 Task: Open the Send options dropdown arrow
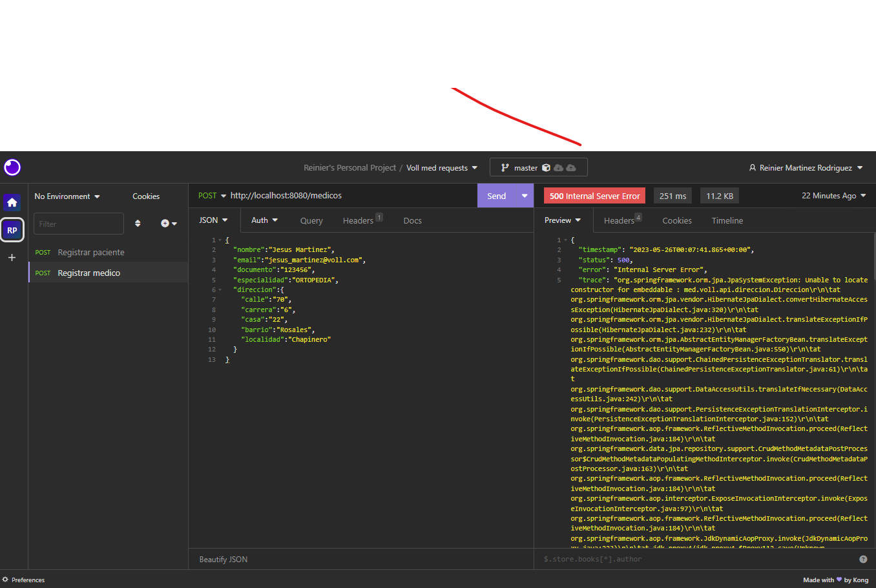[x=525, y=196]
